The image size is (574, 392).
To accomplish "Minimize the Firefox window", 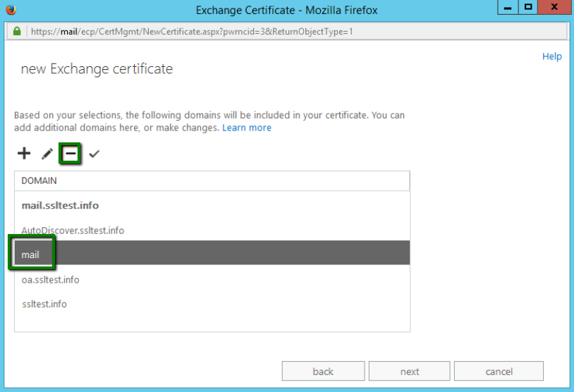I will tap(508, 7).
